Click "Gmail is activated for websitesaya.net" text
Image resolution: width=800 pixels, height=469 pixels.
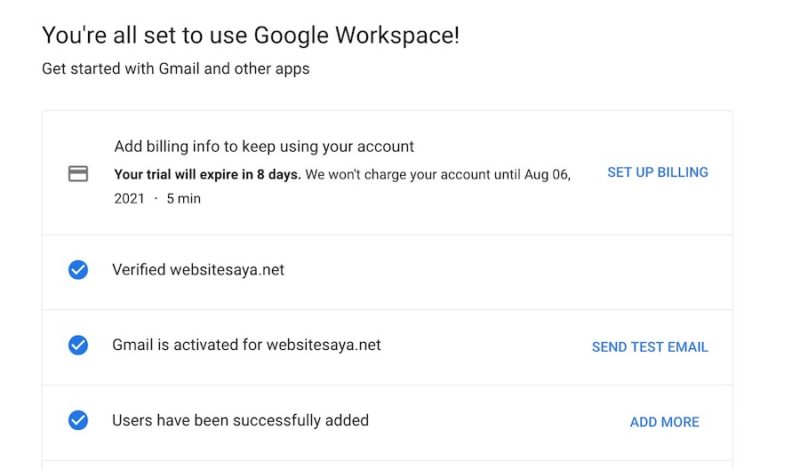click(246, 345)
